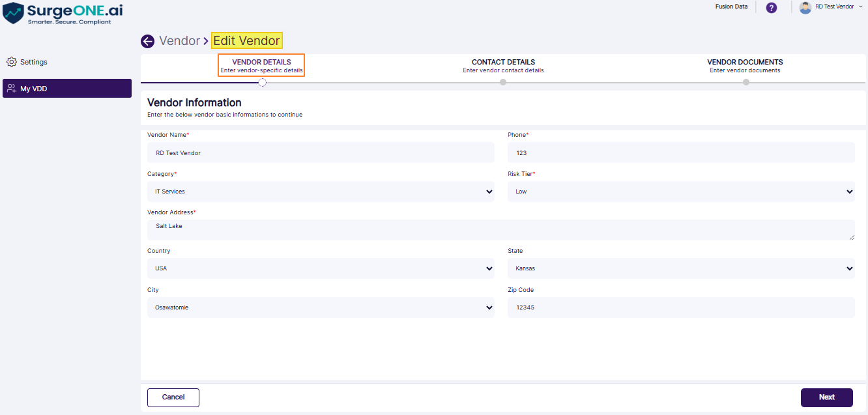This screenshot has height=415, width=868.
Task: Click the Vendor breadcrumb link
Action: (x=180, y=41)
